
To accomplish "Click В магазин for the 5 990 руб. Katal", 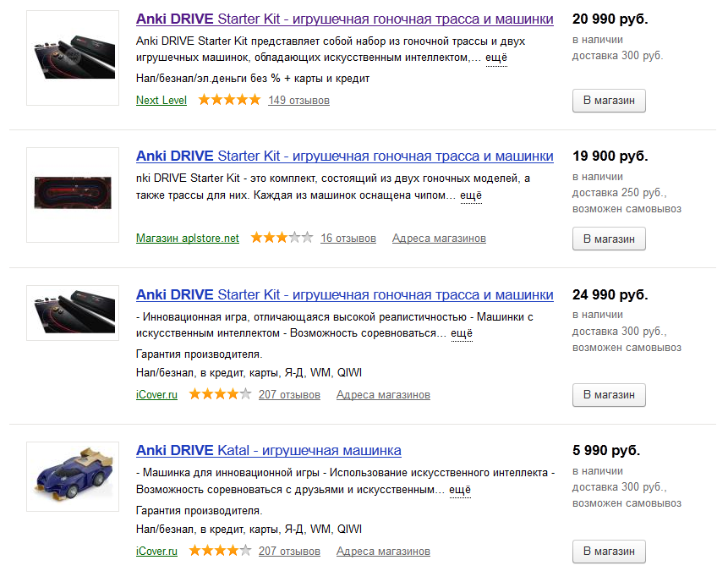I will [608, 551].
